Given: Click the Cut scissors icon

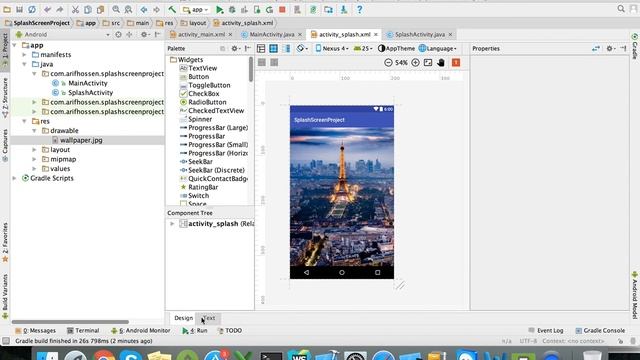Looking at the screenshot, I should (x=76, y=9).
